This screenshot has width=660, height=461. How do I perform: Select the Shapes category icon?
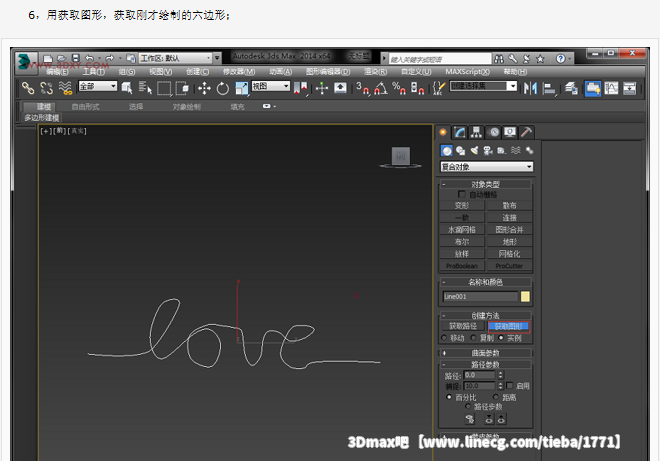(460, 151)
